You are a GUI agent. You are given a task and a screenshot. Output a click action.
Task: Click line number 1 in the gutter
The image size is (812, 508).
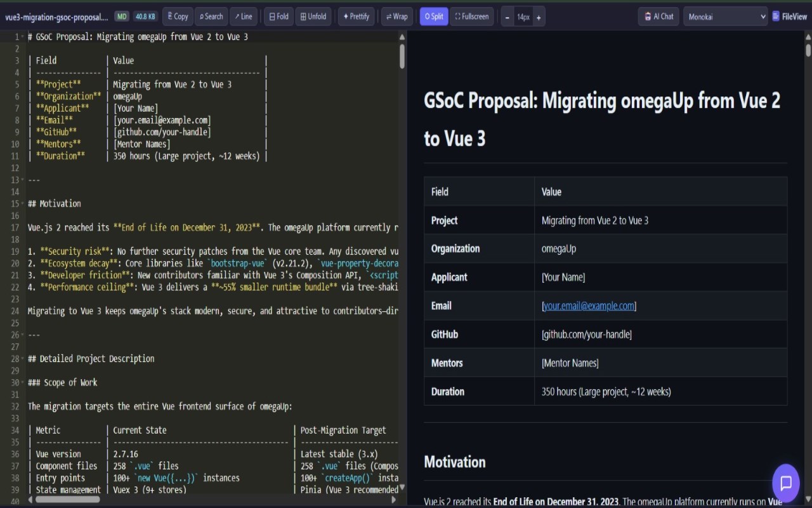pos(16,37)
